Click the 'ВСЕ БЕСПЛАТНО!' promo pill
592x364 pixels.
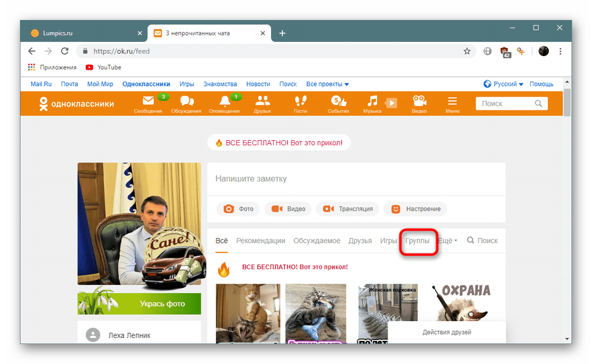click(279, 143)
